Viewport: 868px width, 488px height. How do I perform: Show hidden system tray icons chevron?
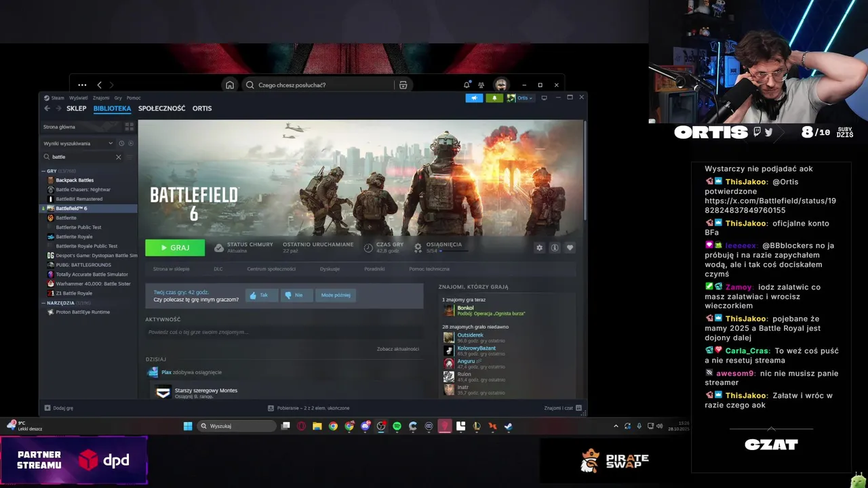[x=616, y=426]
